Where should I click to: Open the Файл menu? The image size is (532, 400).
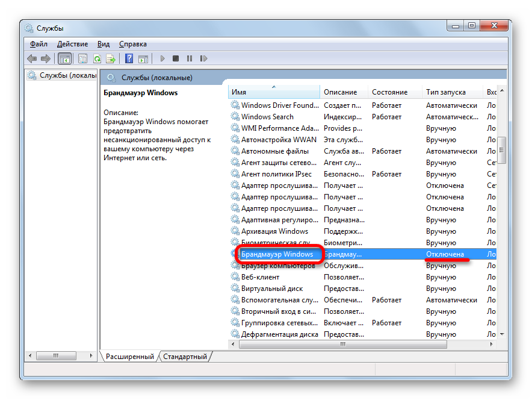pos(39,44)
